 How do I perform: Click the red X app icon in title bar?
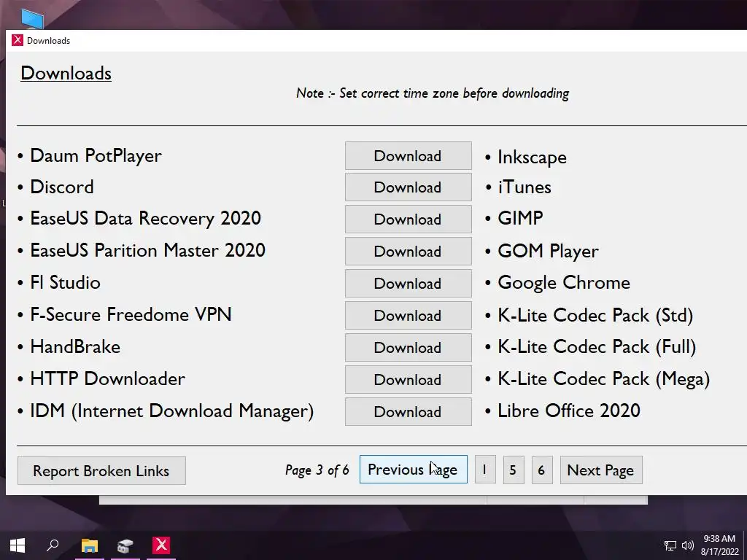click(x=18, y=40)
